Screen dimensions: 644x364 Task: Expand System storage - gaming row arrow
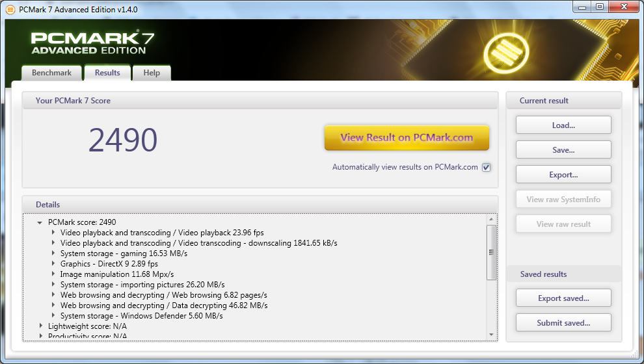(53, 253)
